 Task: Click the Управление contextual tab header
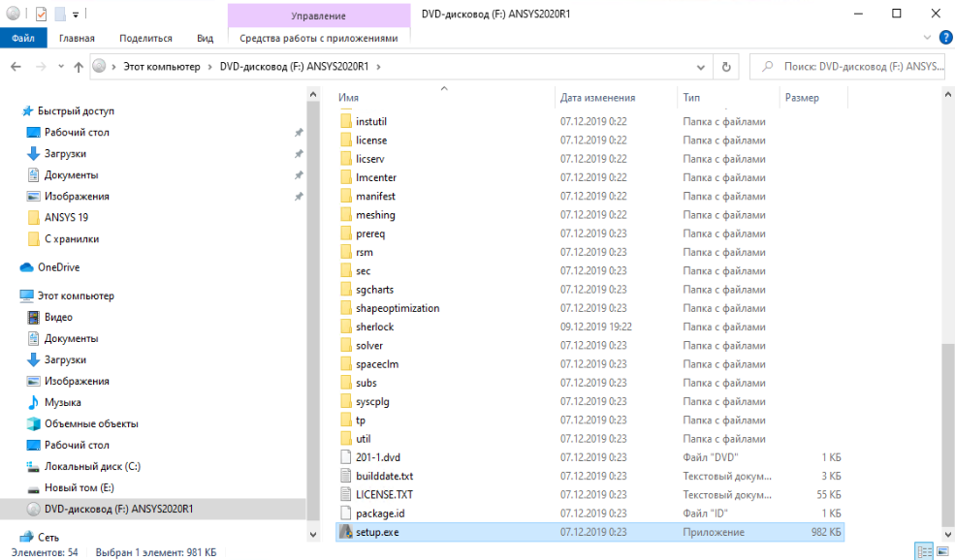(319, 16)
